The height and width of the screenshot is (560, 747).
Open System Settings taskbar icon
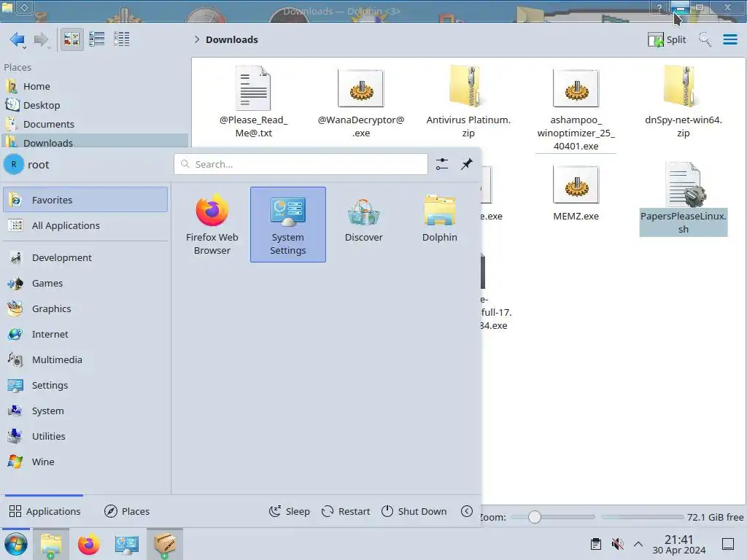pos(127,544)
